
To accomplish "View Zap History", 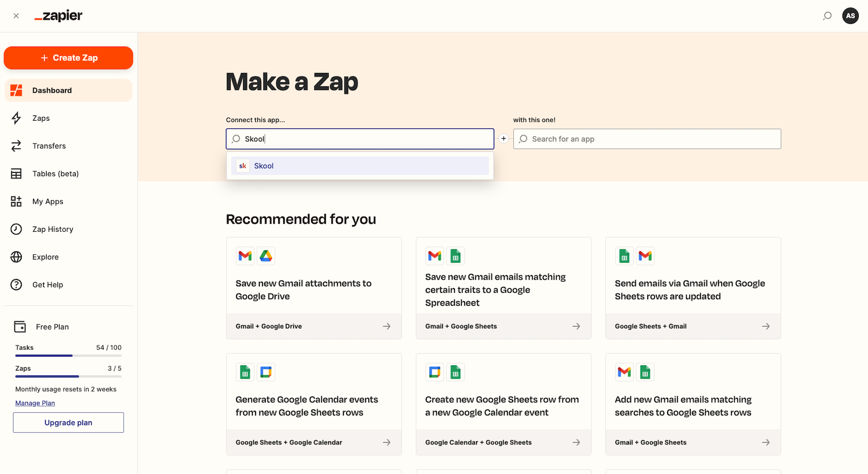I will (x=53, y=229).
